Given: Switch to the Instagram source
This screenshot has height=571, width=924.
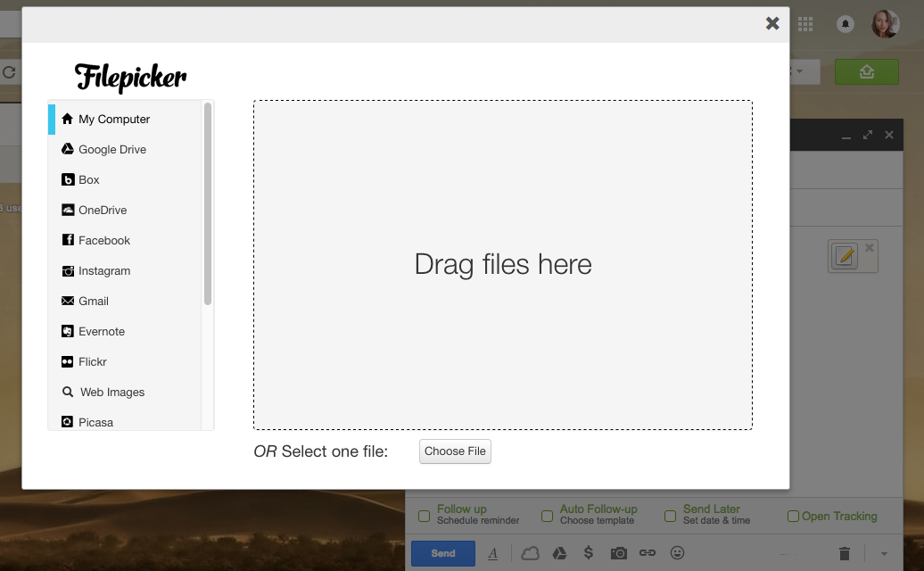Looking at the screenshot, I should point(125,271).
